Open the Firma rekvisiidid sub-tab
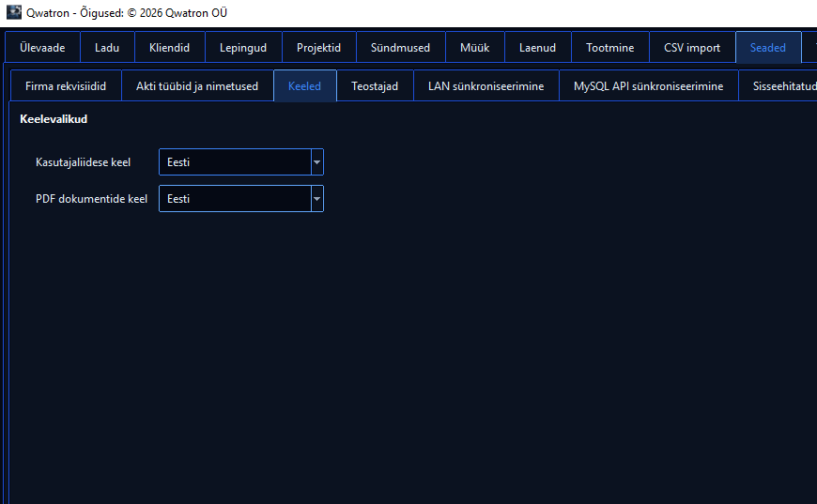 click(x=66, y=86)
